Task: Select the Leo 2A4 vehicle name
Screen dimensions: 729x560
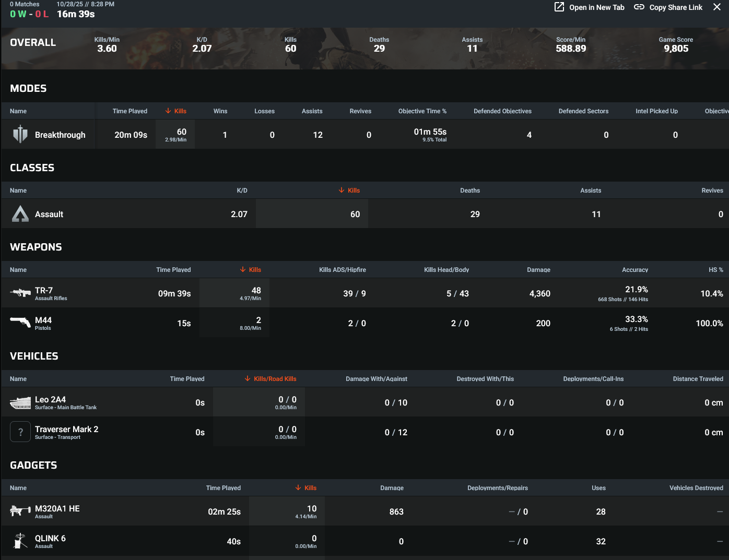Action: [x=50, y=399]
